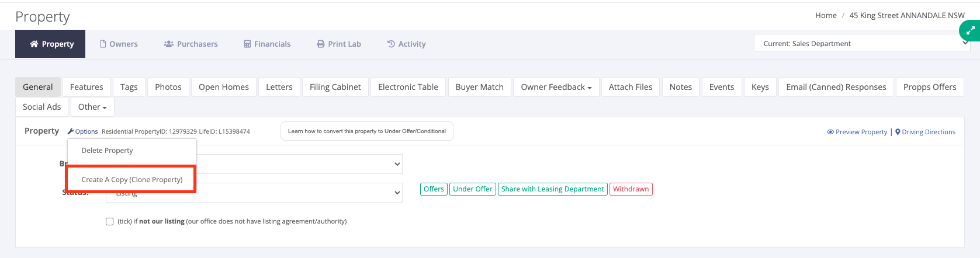Screen dimensions: 980x258
Task: Open the Buyer Match sub-tab
Action: [480, 87]
